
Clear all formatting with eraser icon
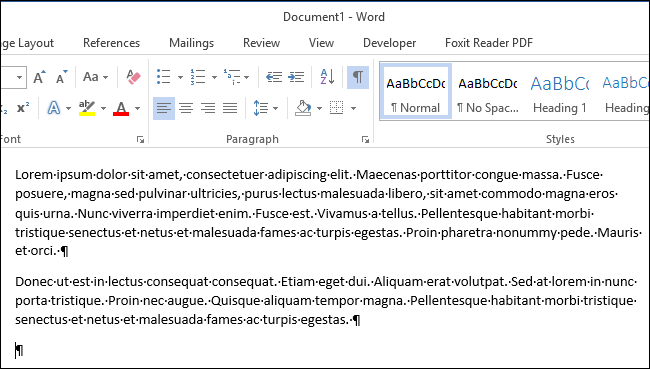(133, 77)
